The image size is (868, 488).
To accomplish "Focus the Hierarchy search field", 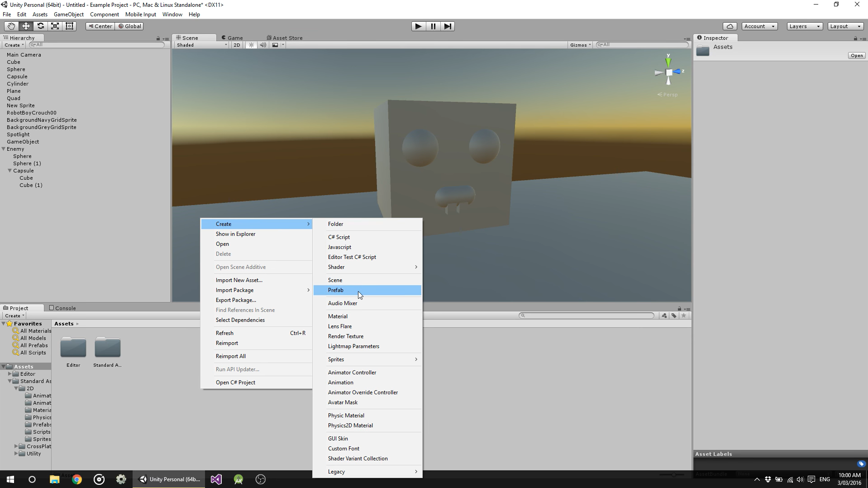I will pos(96,45).
